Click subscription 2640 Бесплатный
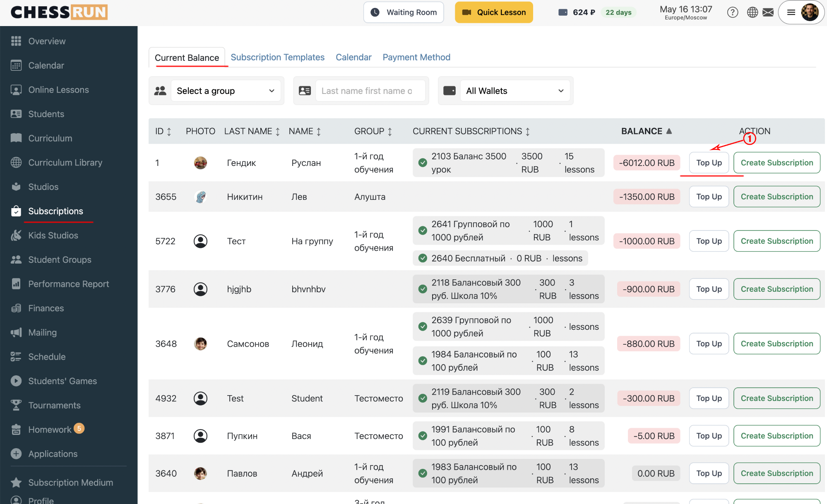This screenshot has height=504, width=827. pyautogui.click(x=500, y=258)
